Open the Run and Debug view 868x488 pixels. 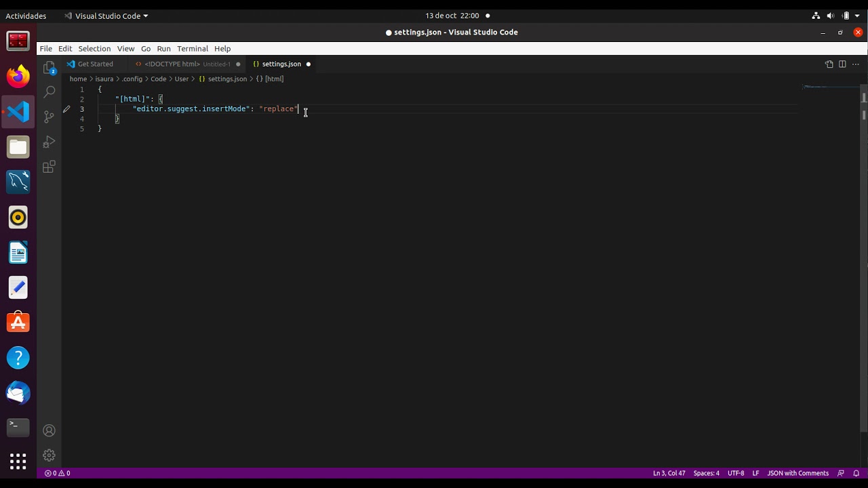point(49,142)
